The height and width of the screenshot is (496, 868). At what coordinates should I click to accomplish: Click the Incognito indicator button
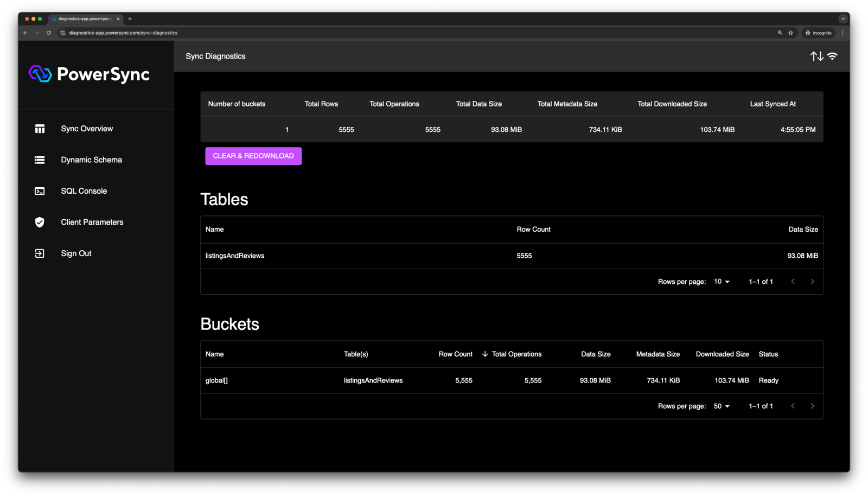[819, 33]
